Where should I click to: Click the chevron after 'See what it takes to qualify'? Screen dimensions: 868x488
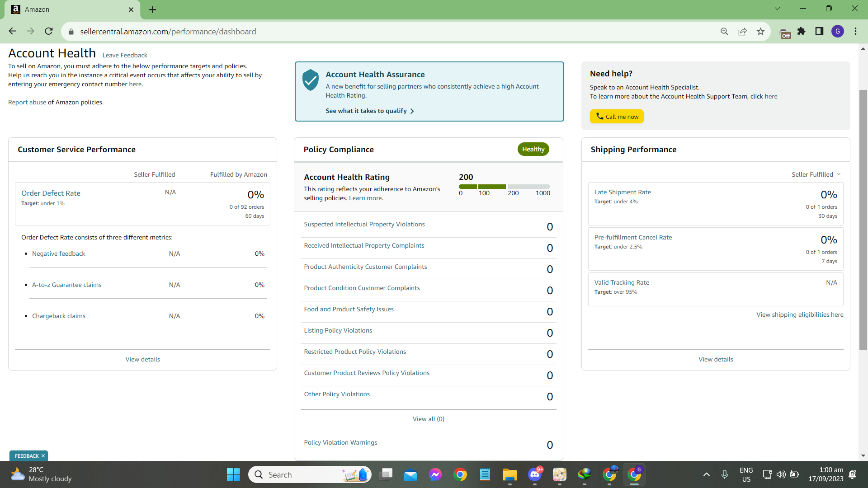tap(412, 111)
